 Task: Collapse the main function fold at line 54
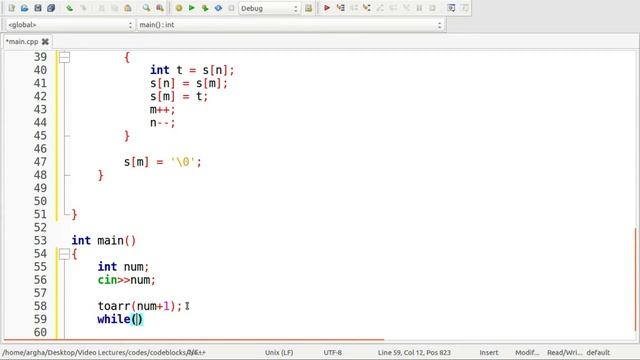coord(64,254)
